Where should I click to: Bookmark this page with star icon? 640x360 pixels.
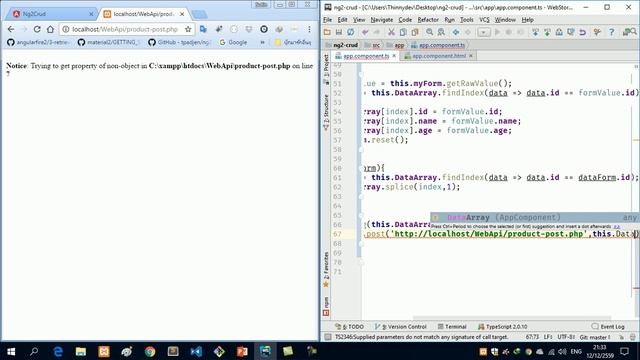[188, 29]
